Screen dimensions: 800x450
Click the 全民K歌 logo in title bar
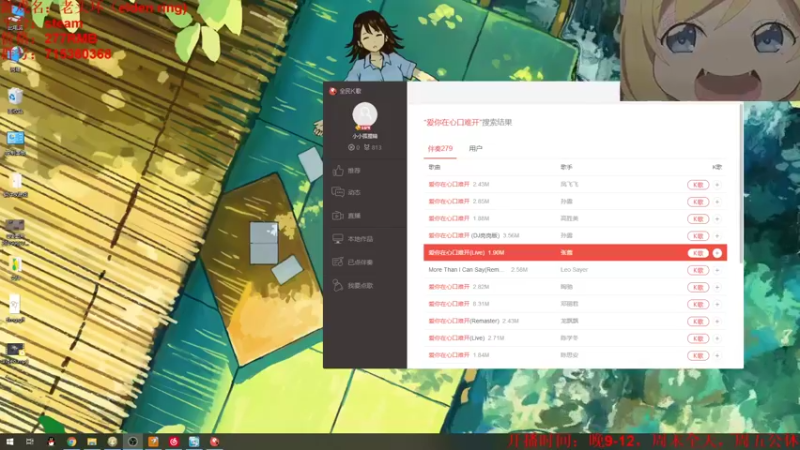pos(333,91)
